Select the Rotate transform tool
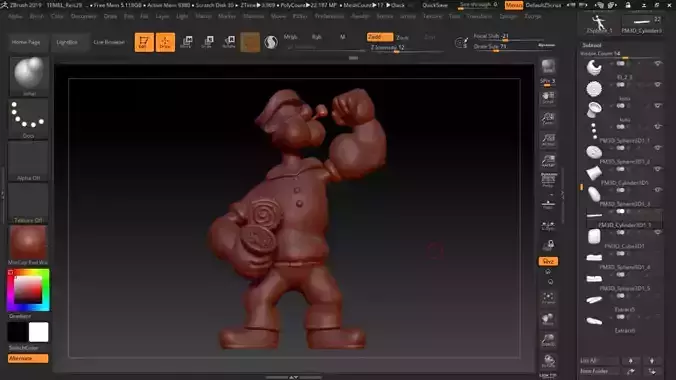The width and height of the screenshot is (676, 380). (229, 42)
